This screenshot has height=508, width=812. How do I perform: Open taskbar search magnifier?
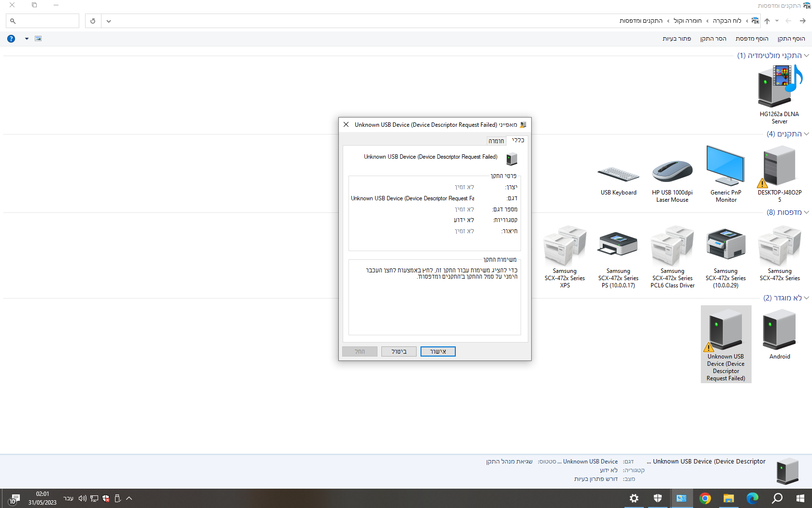[777, 498]
